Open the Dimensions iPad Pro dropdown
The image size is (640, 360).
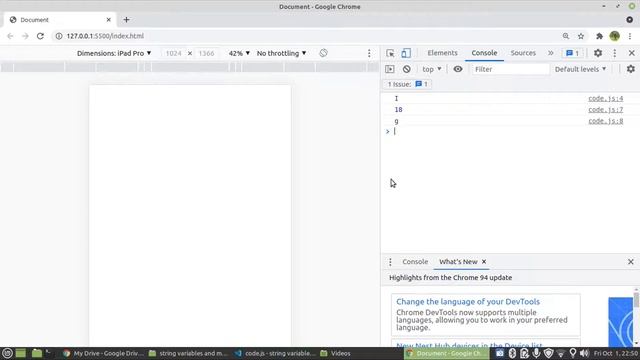pos(114,53)
